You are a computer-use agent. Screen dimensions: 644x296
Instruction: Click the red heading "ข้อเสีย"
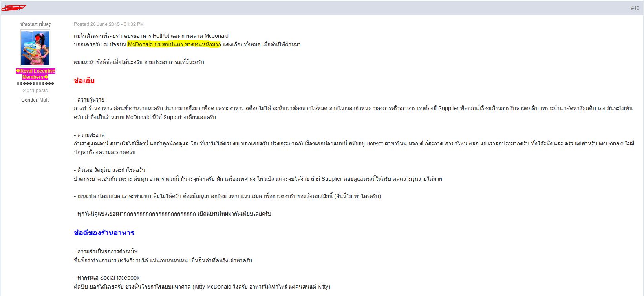click(x=84, y=81)
